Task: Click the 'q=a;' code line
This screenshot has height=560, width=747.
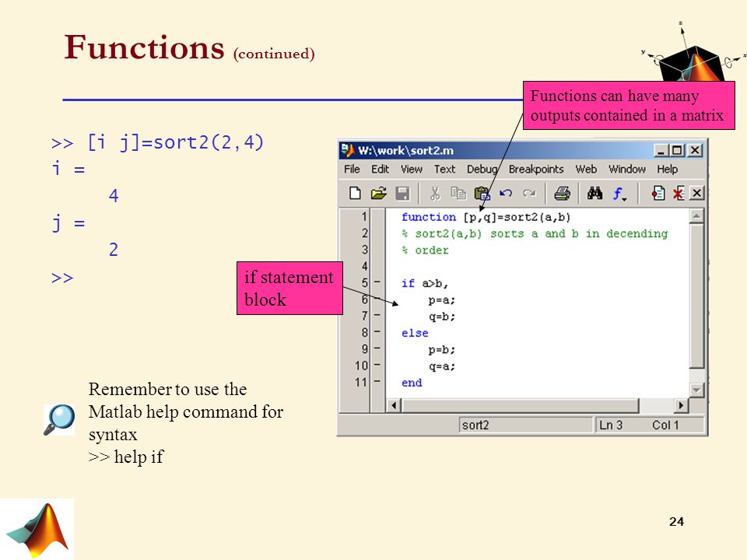Action: (442, 366)
